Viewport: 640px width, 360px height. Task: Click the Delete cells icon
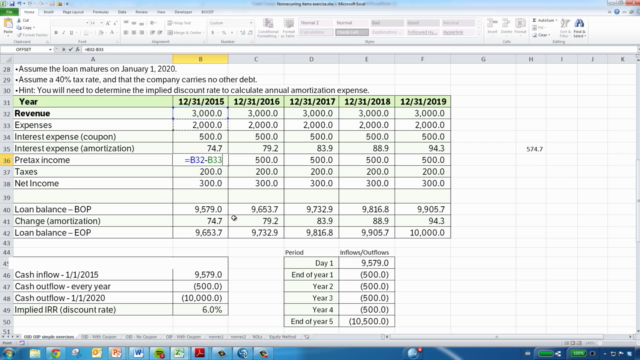click(506, 23)
